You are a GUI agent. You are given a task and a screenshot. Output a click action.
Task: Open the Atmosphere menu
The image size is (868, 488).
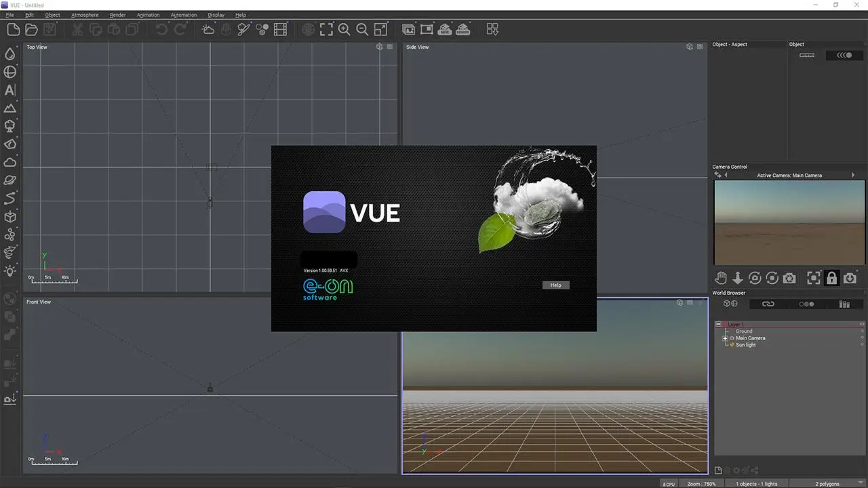(x=85, y=15)
